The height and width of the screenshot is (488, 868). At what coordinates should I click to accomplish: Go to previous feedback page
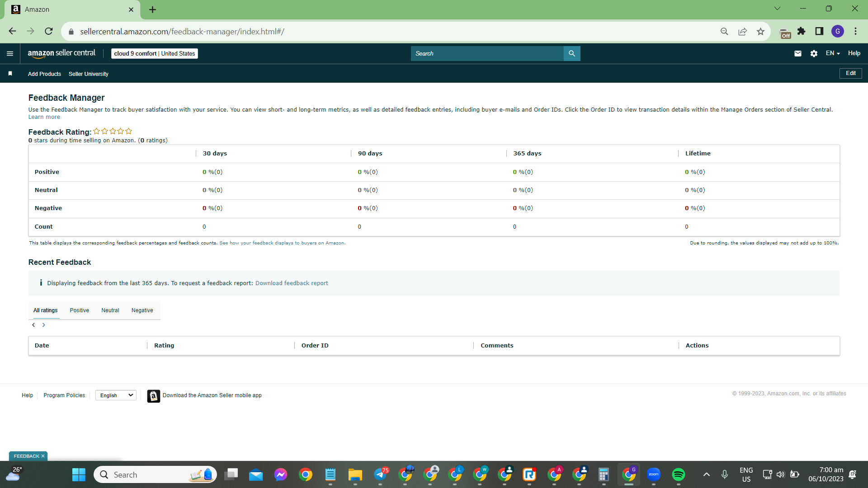click(x=33, y=325)
